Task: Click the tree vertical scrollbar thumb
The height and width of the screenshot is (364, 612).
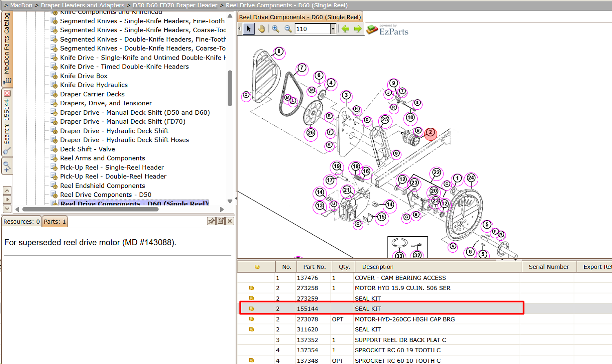Action: pos(230,88)
